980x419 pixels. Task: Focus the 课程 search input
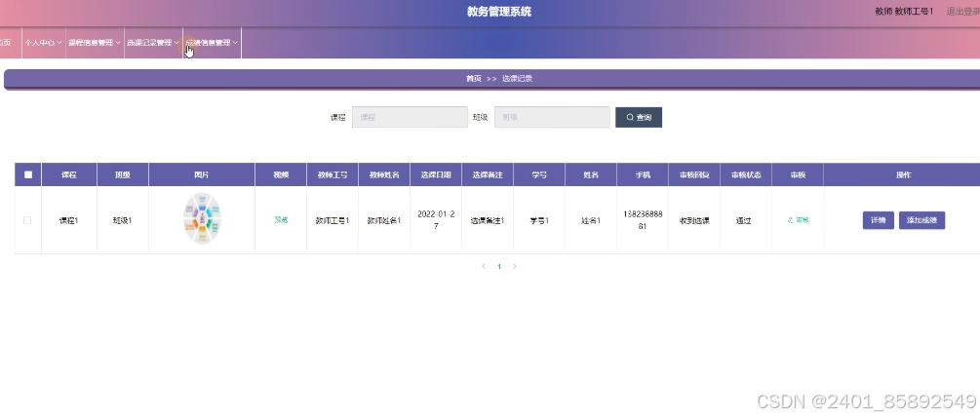click(x=410, y=117)
